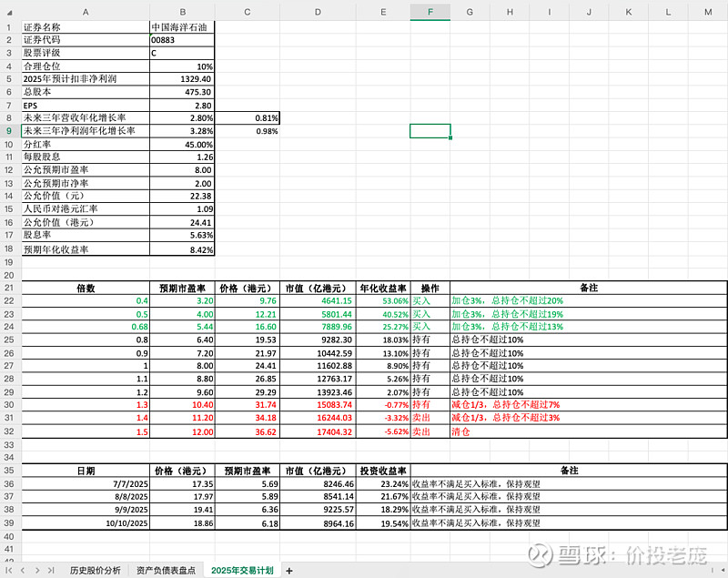
Task: Switch to 资产负债表盘点 sheet tab
Action: pos(166,570)
